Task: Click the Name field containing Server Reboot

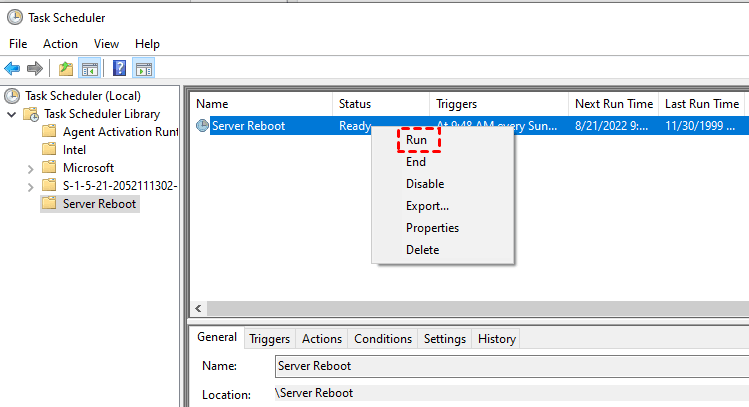Action: (512, 366)
